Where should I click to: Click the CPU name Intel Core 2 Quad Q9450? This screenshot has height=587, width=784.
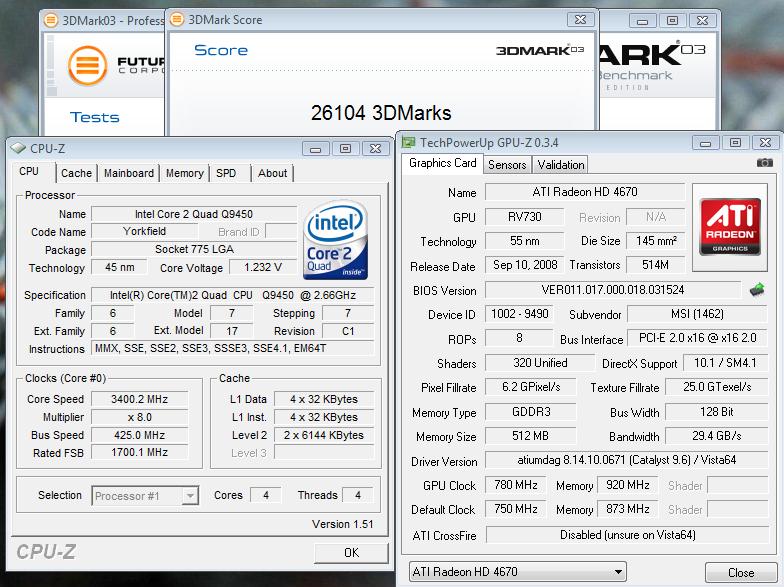click(194, 214)
